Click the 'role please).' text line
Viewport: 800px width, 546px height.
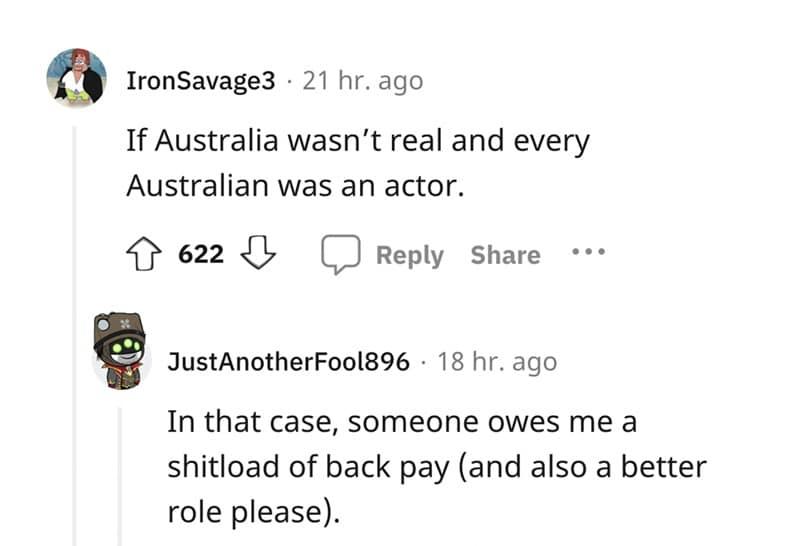click(254, 512)
